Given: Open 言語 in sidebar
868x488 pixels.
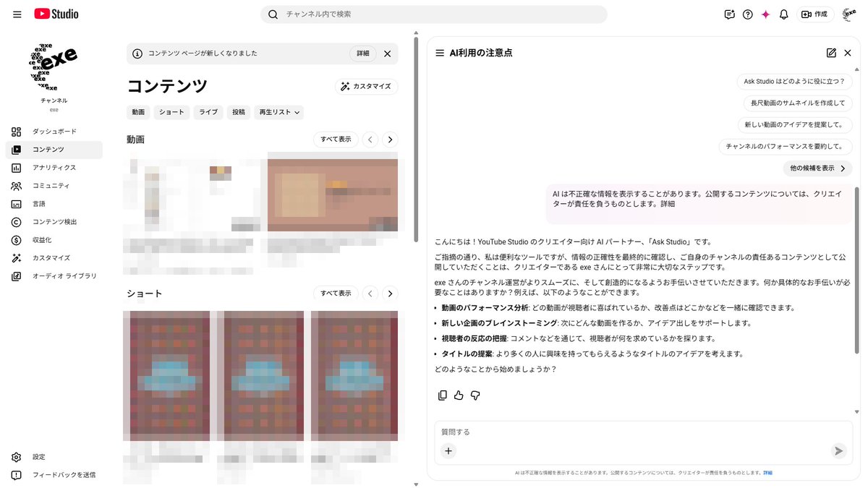Looking at the screenshot, I should (54, 204).
